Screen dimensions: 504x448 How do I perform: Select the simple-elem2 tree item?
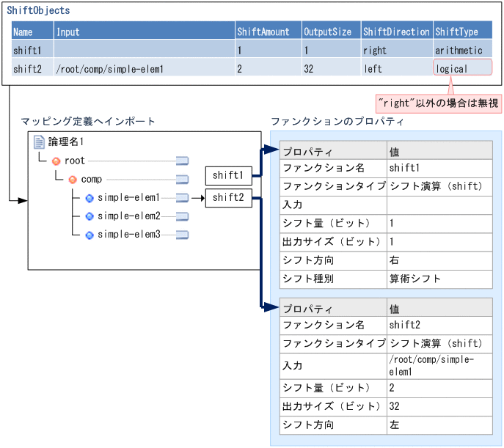pyautogui.click(x=128, y=216)
